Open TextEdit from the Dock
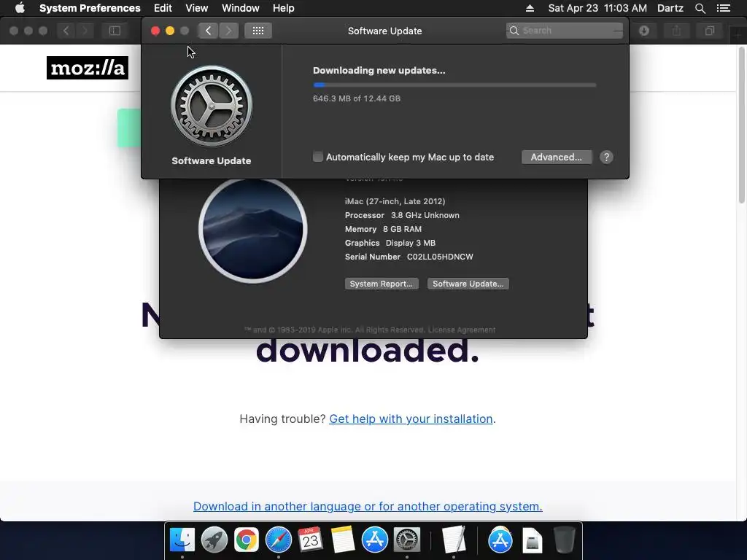 pos(453,540)
